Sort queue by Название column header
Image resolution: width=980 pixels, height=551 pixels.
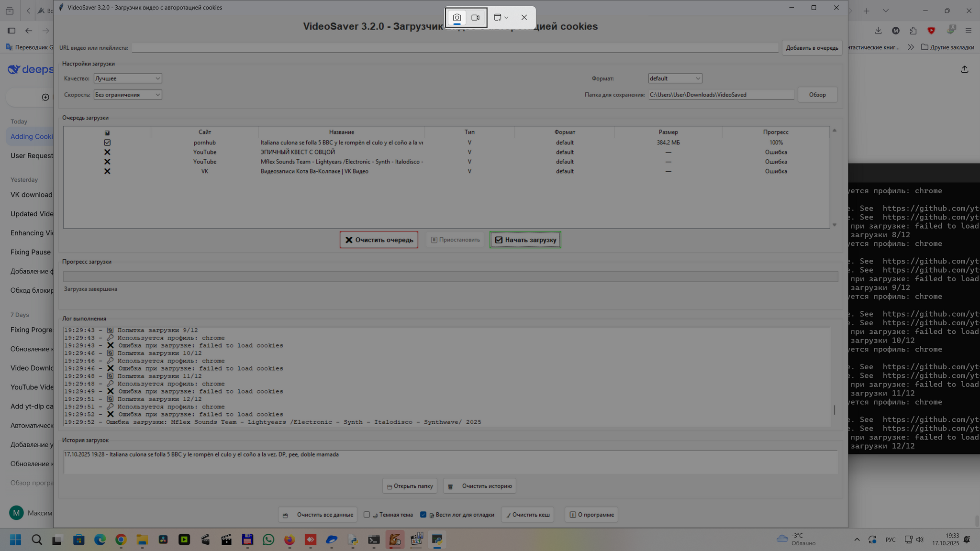coord(341,132)
